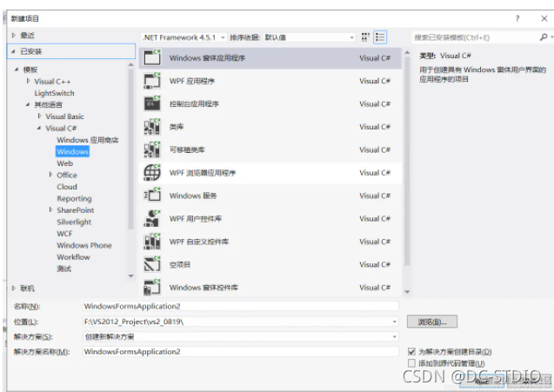Select Windows Phone tree item
This screenshot has width=554, height=392.
point(84,245)
